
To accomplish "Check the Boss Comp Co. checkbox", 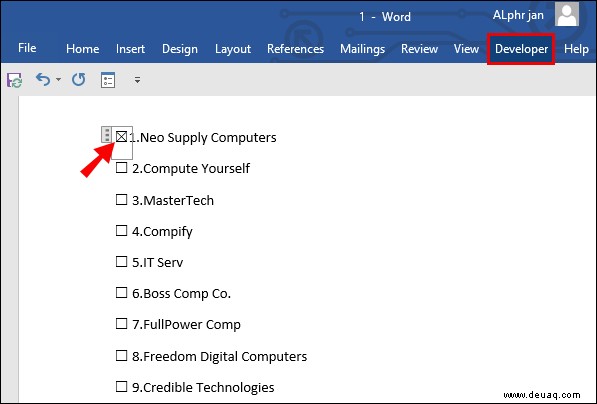I will click(x=121, y=293).
